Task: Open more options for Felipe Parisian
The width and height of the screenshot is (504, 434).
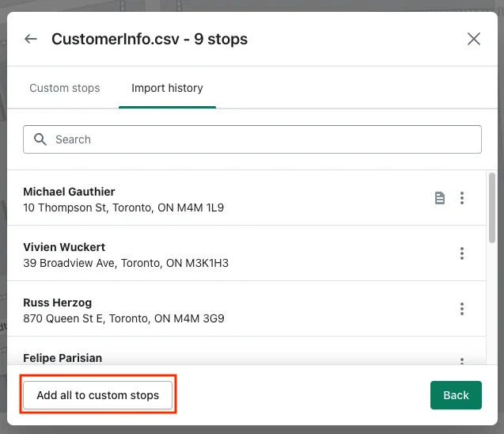Action: (x=462, y=361)
